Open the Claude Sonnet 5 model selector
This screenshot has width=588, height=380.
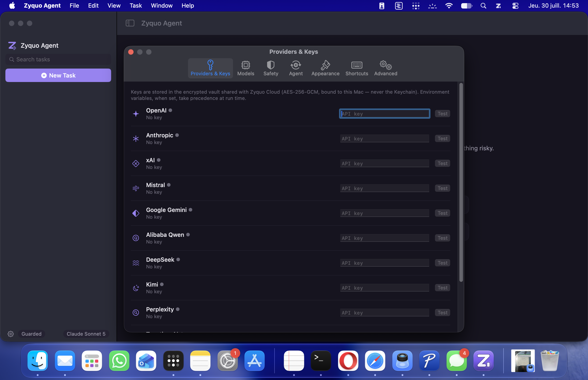86,334
